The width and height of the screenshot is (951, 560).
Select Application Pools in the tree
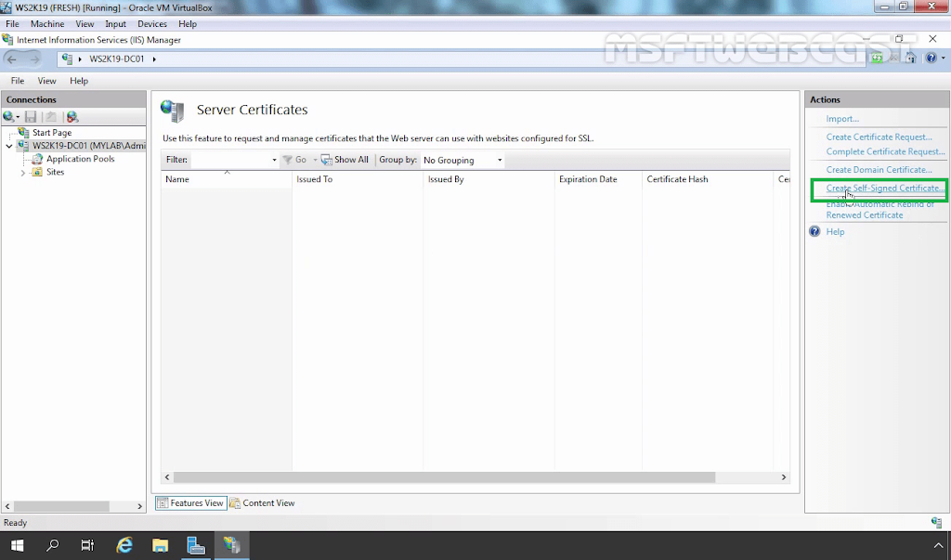click(80, 159)
